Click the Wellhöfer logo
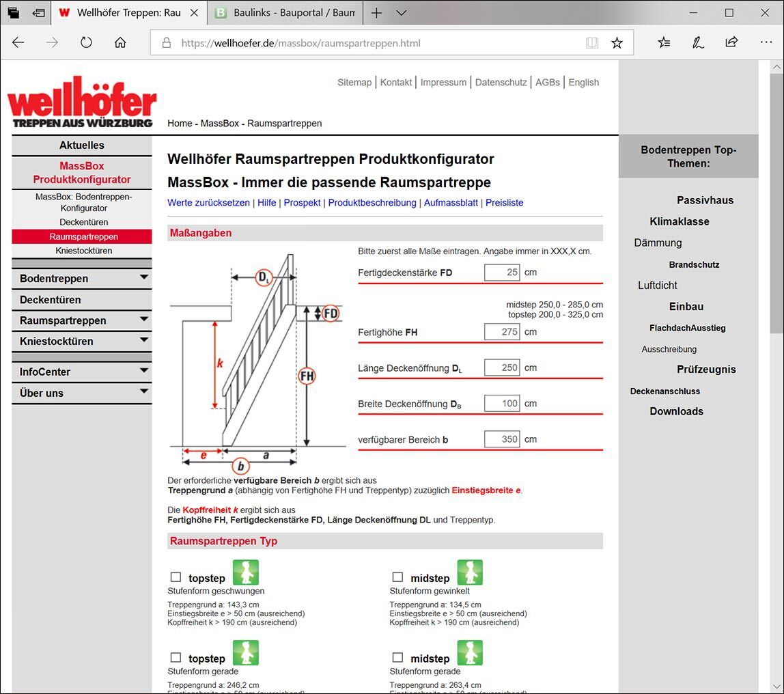Viewport: 784px width, 694px height. (82, 102)
